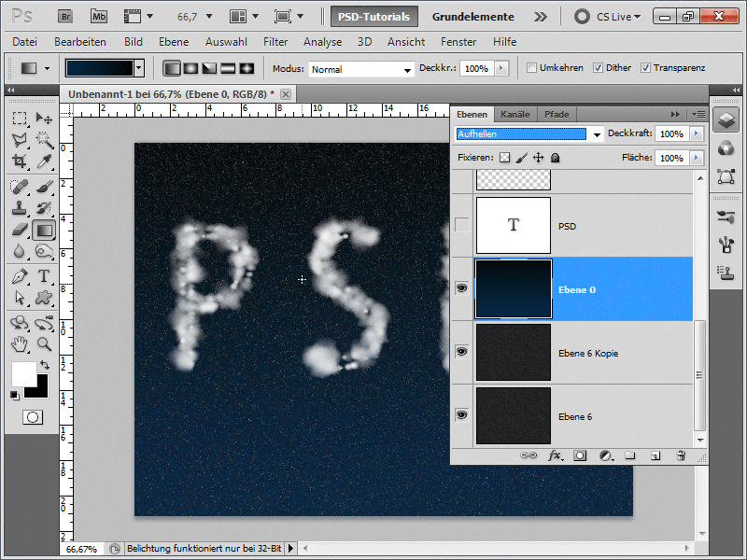Open Deckkr. opacity slider arrow
This screenshot has width=747, height=560.
500,68
